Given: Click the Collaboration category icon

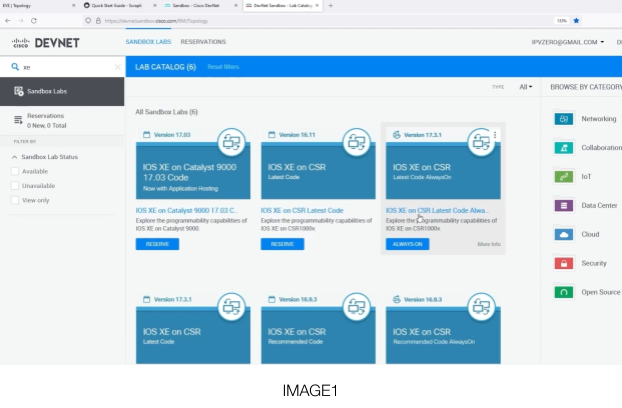Looking at the screenshot, I should tap(563, 147).
